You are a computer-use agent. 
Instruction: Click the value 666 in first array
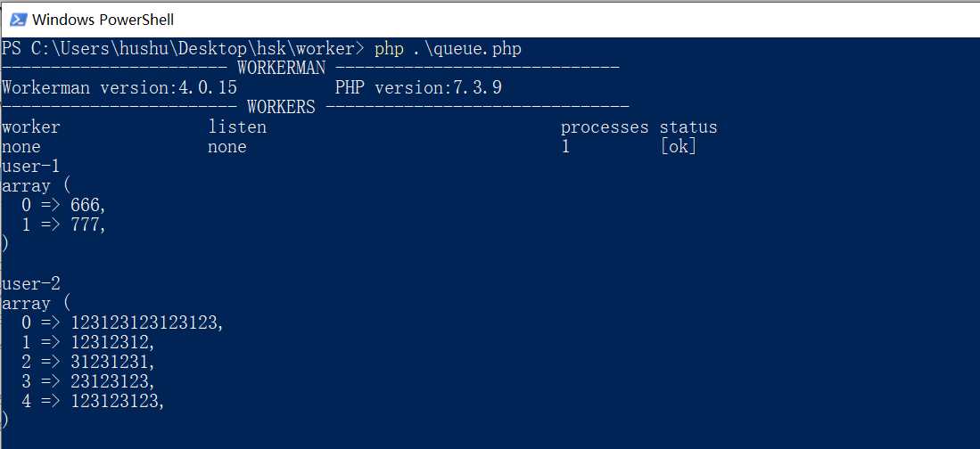(x=85, y=206)
